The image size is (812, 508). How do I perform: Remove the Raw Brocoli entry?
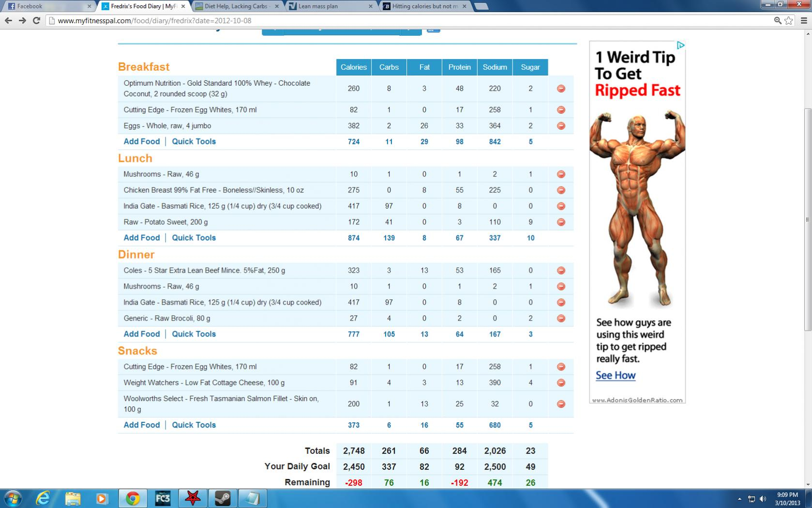[561, 319]
